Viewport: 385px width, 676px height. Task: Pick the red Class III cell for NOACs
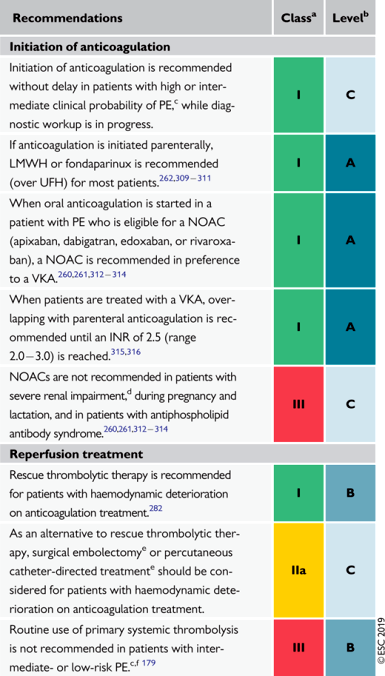point(298,404)
